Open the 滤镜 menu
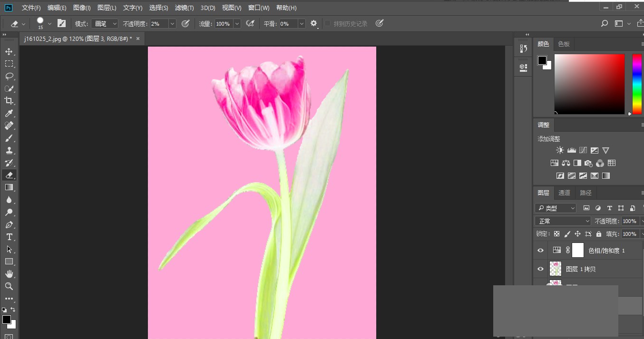Image resolution: width=644 pixels, height=339 pixels. click(x=185, y=8)
